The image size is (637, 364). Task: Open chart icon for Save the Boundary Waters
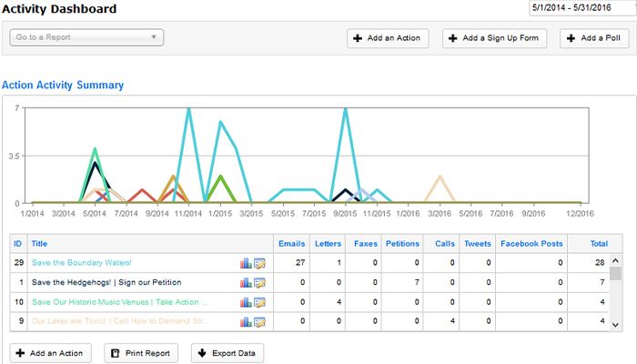(246, 263)
